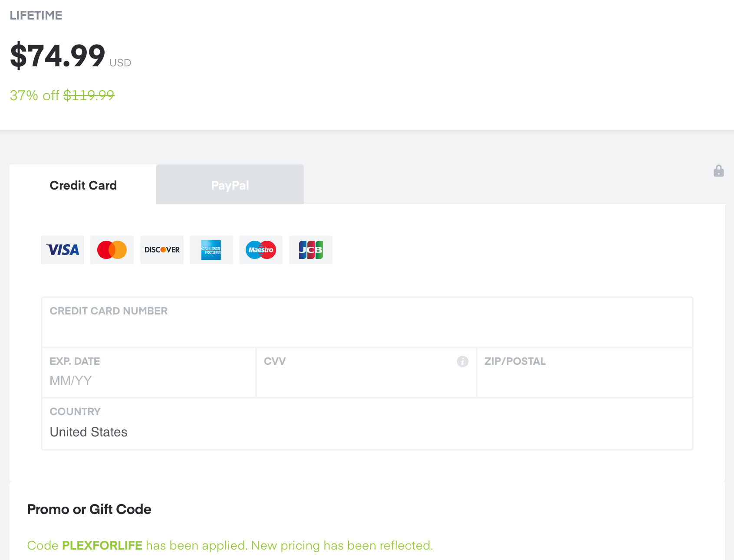Image resolution: width=734 pixels, height=560 pixels.
Task: Click the Discover card icon
Action: pos(162,250)
